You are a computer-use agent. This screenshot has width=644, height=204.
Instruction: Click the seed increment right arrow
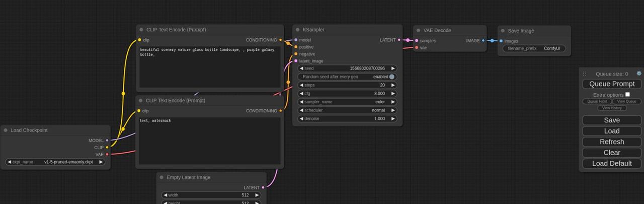(393, 69)
